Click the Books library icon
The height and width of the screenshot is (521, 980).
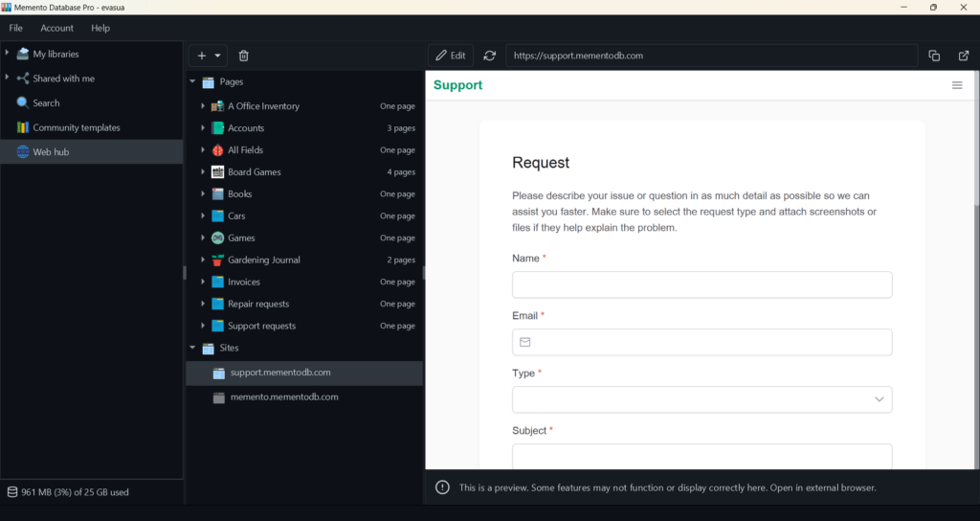click(x=217, y=193)
